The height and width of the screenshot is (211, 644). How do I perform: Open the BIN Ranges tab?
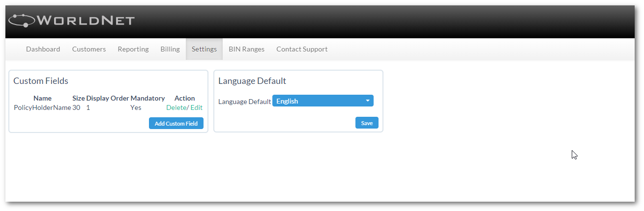click(x=247, y=49)
